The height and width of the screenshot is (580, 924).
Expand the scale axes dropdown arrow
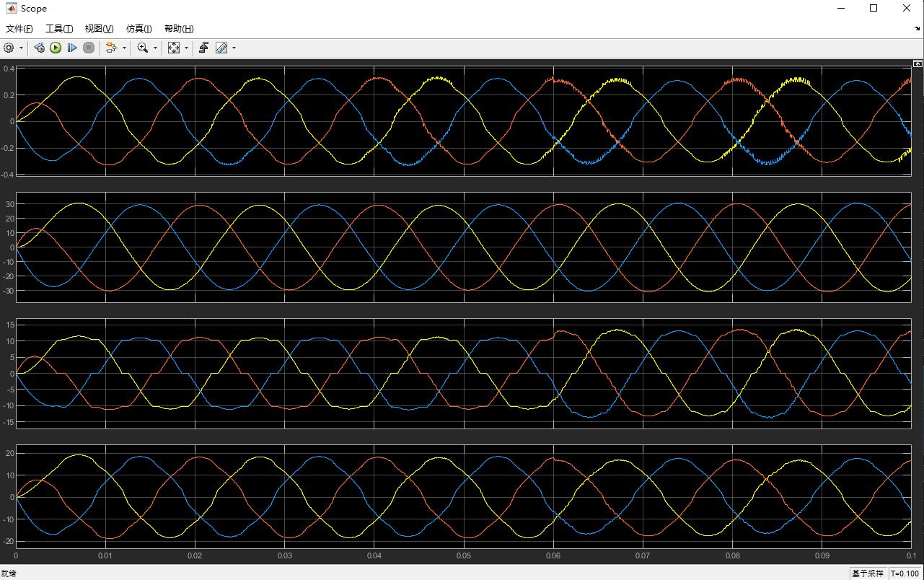[x=186, y=48]
